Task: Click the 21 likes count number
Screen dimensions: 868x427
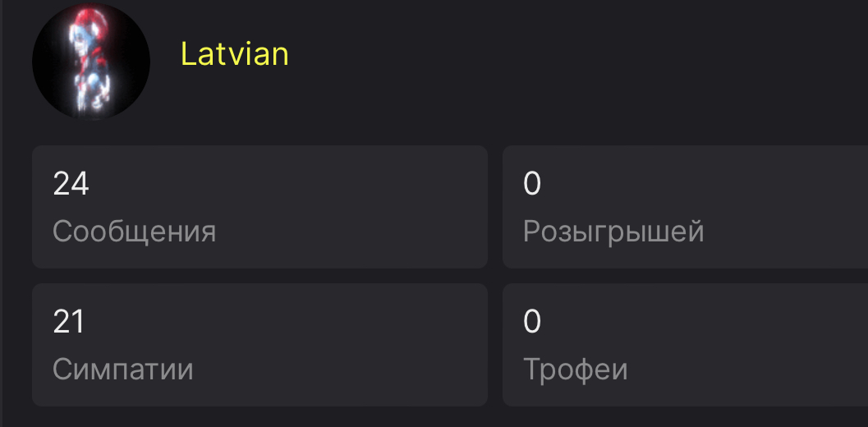Action: pyautogui.click(x=69, y=322)
